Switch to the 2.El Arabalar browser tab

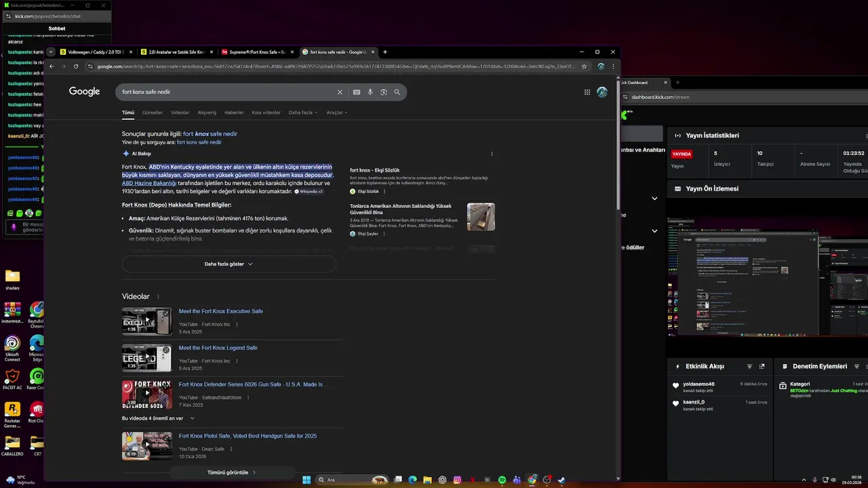[x=178, y=52]
